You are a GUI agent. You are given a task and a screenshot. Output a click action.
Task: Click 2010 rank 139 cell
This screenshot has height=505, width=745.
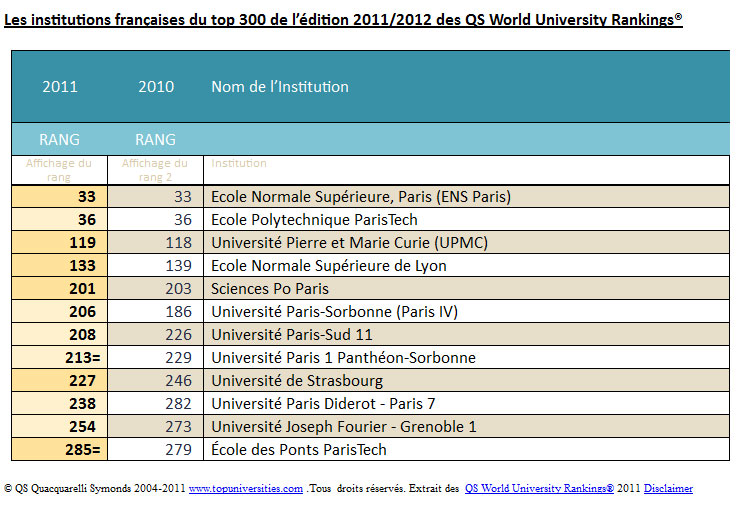tap(155, 266)
